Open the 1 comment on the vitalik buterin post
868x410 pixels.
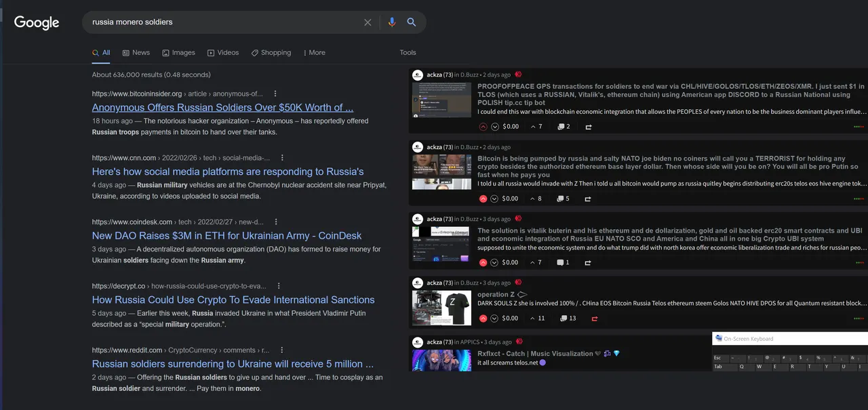[x=564, y=262]
